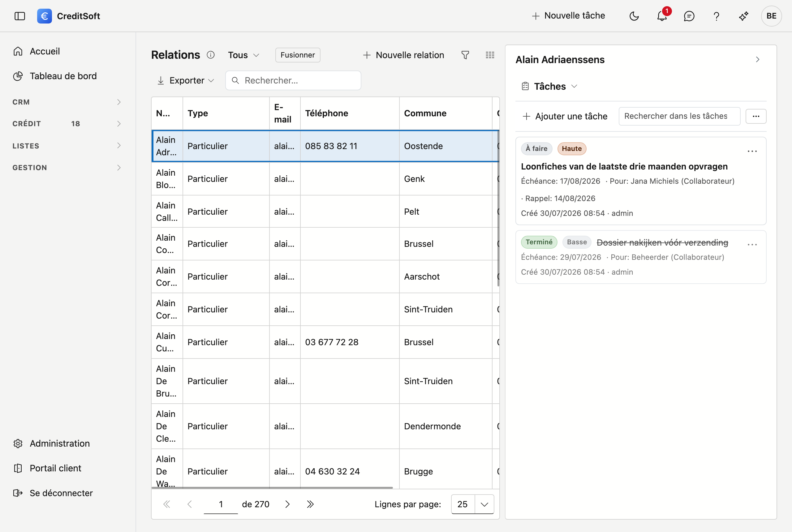Select the Alain Blo... row in Genk
This screenshot has height=532, width=792.
tap(325, 179)
